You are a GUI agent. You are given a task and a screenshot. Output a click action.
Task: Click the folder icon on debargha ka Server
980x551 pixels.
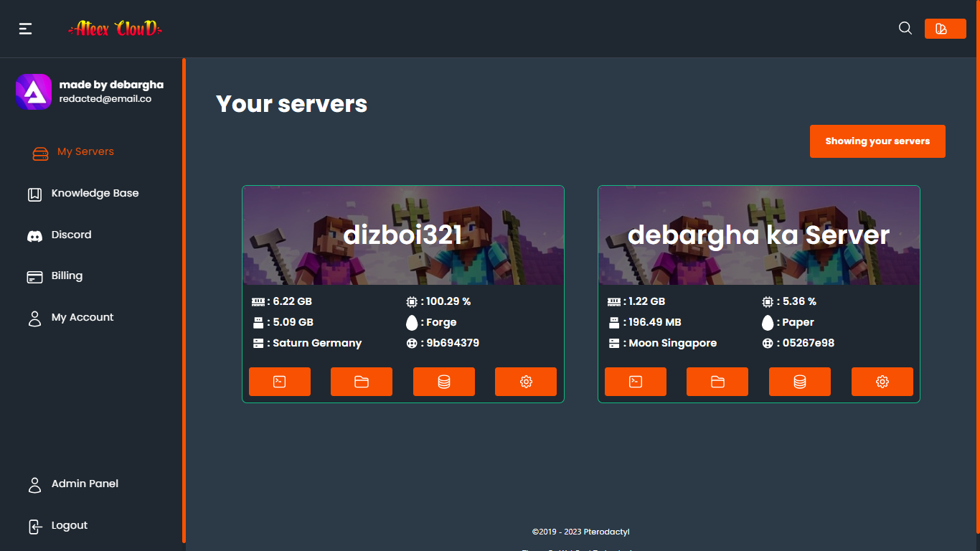point(717,381)
